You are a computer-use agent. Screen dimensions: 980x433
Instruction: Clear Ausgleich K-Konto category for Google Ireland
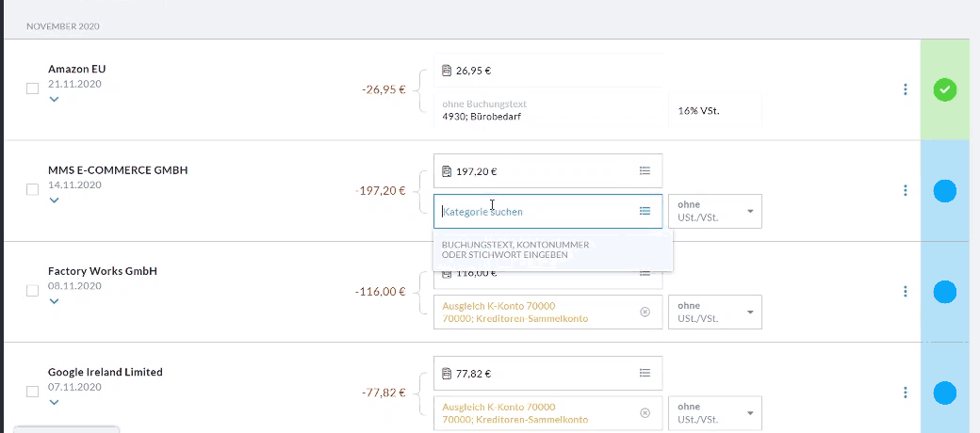pyautogui.click(x=645, y=412)
